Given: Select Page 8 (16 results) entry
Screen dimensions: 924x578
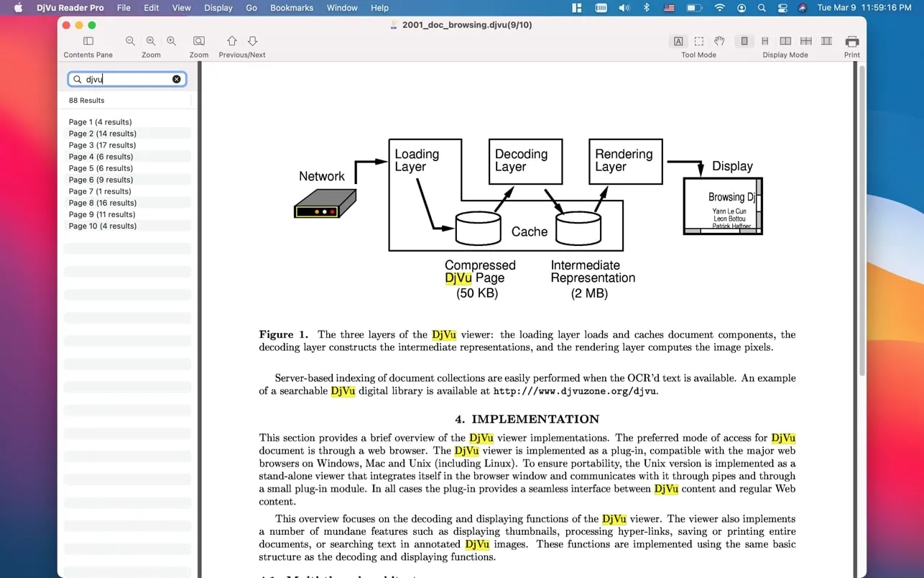Looking at the screenshot, I should (x=102, y=203).
